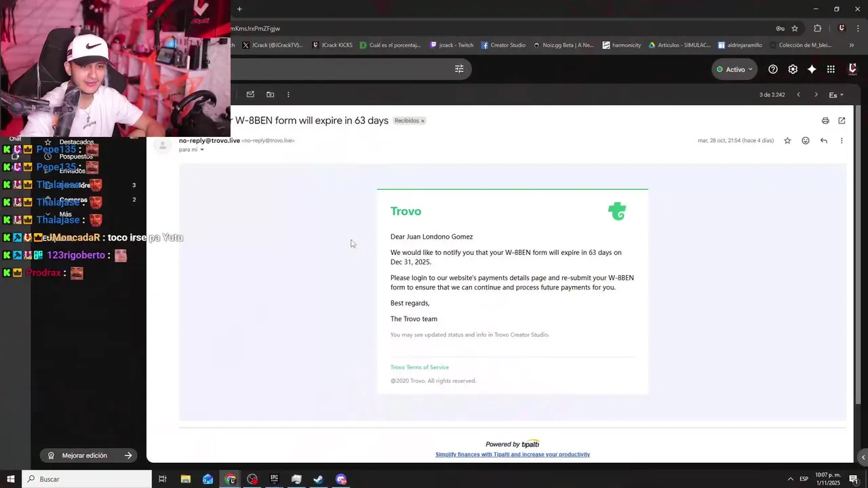Expand recipient details next to 'para mí'
This screenshot has height=488, width=868.
202,150
